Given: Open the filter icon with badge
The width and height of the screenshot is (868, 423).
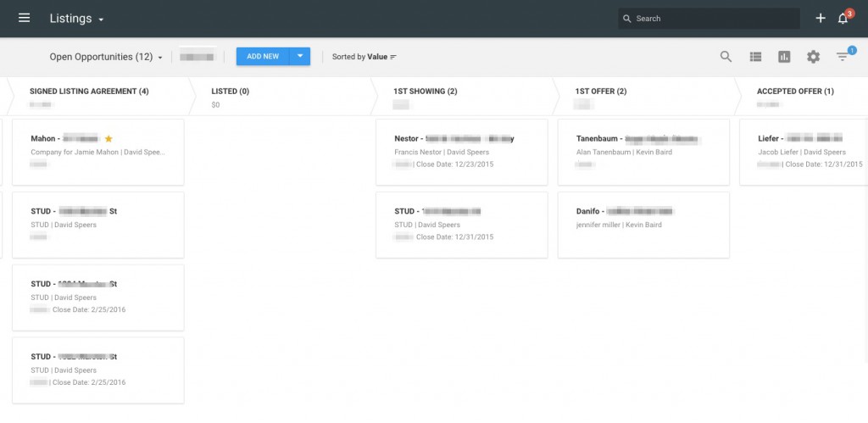Looking at the screenshot, I should (842, 57).
